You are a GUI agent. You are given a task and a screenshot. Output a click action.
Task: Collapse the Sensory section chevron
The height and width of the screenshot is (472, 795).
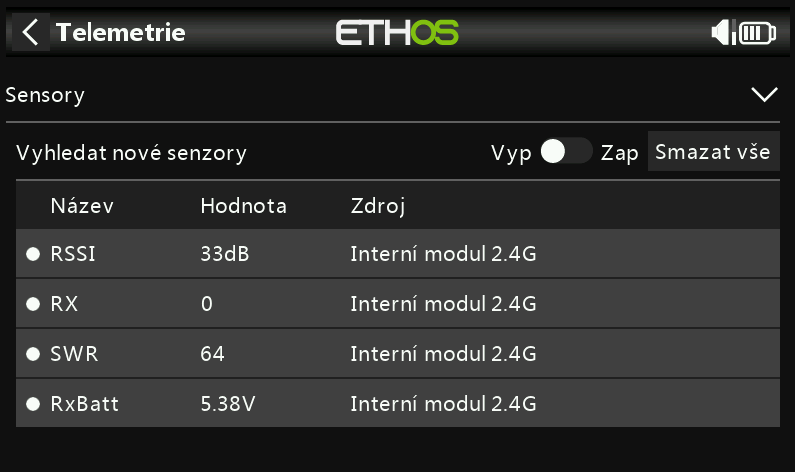[x=764, y=95]
